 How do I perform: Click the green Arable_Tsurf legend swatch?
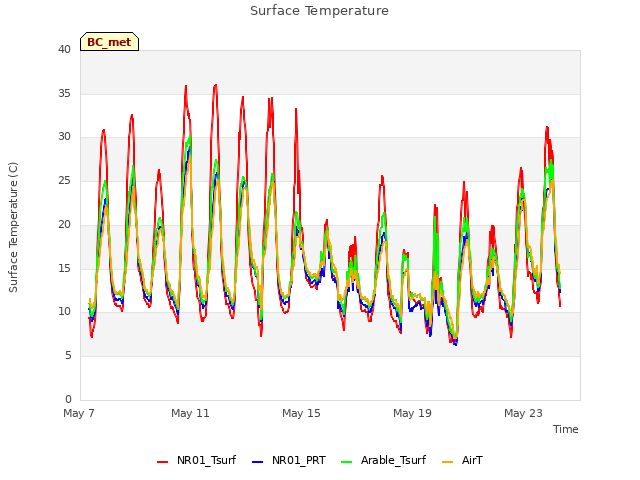coord(346,461)
